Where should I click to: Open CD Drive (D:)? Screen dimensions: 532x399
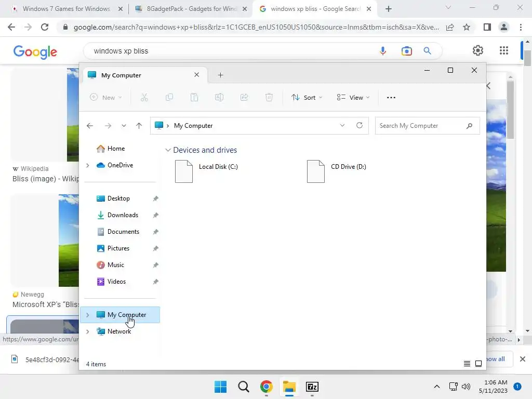click(337, 171)
